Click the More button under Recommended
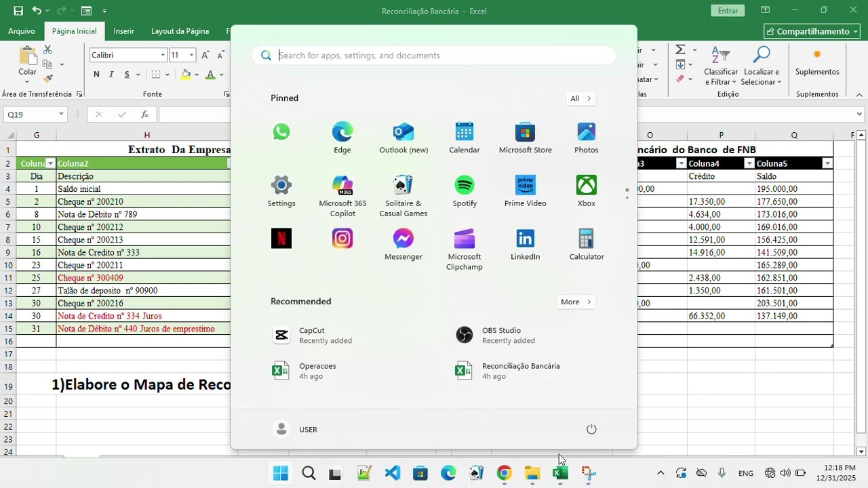Screen dimensions: 868x488 (x=576, y=302)
